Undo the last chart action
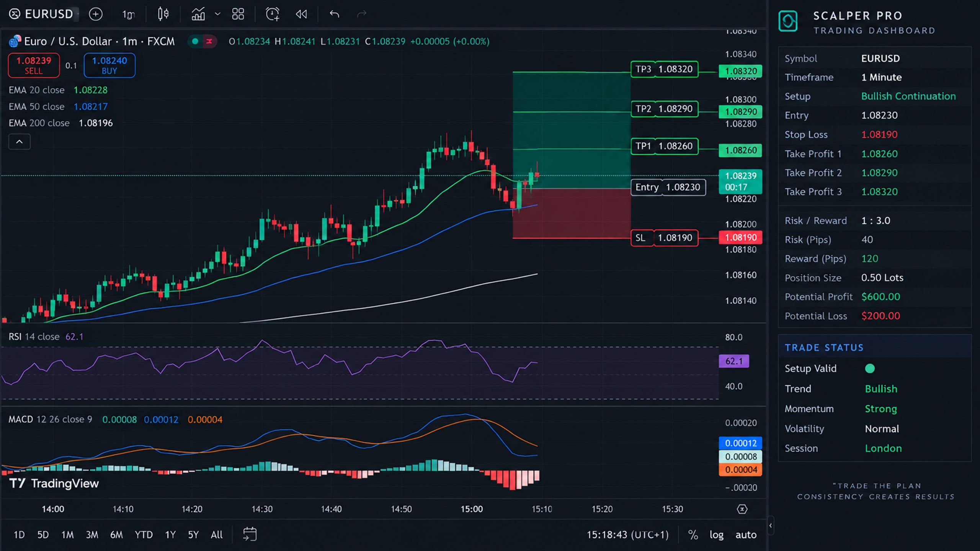The image size is (980, 551). pyautogui.click(x=334, y=14)
